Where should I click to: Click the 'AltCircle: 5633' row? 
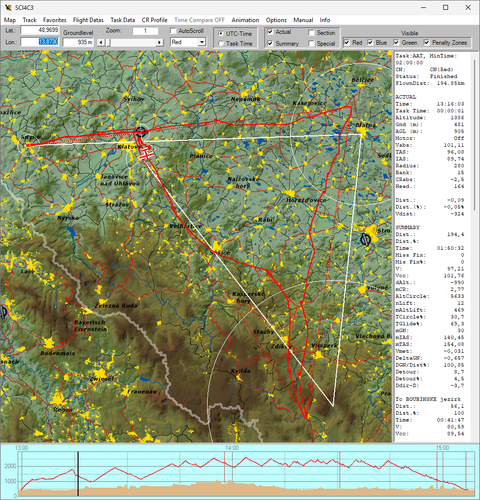[x=430, y=296]
